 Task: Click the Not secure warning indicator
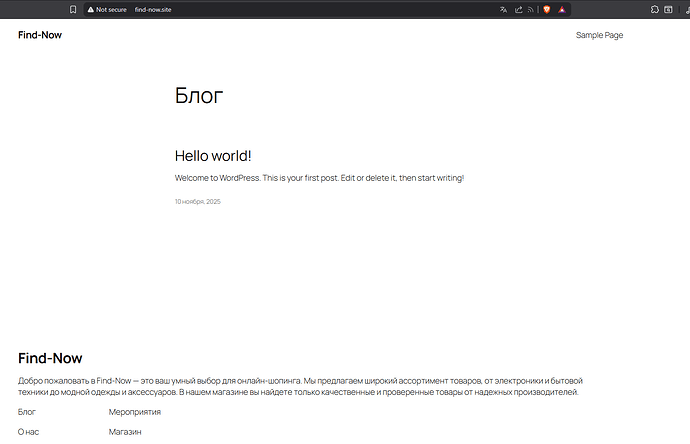(108, 9)
